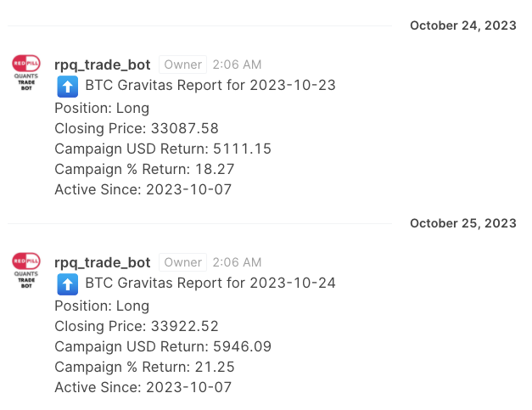Viewport: 532px width, 410px height.
Task: Click the BTC Gravitas Report for 2023-10-23 title
Action: coord(210,87)
